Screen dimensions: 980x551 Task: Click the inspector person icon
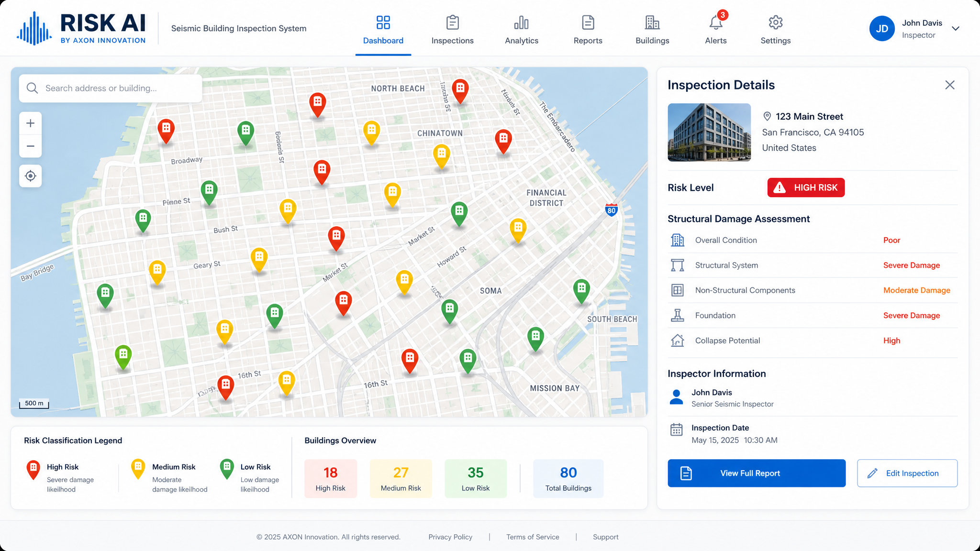[676, 397]
